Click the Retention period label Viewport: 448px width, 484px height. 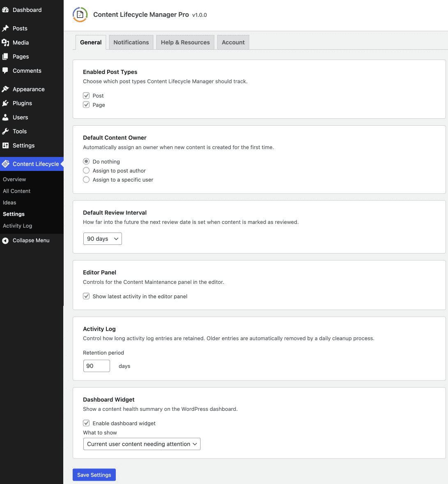[103, 353]
